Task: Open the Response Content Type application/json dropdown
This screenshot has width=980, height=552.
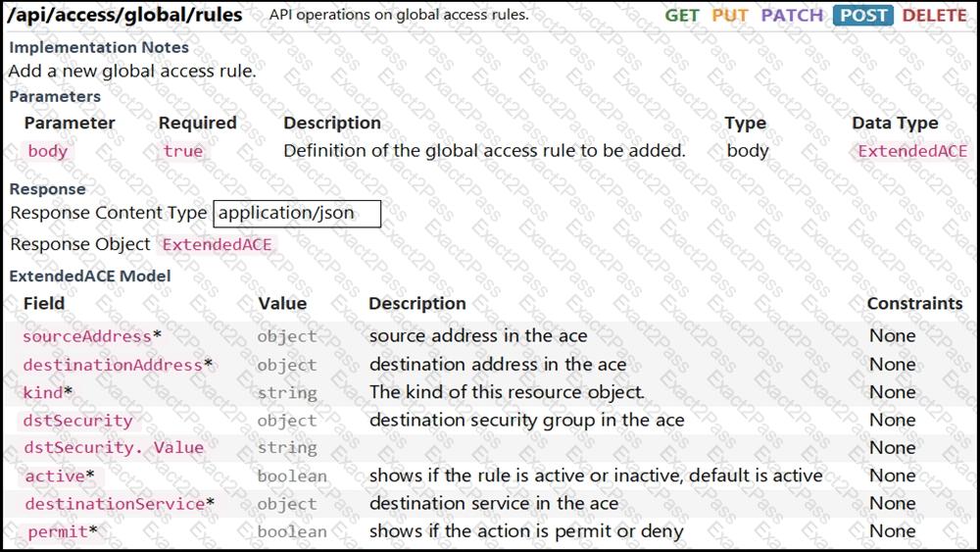Action: pos(297,213)
